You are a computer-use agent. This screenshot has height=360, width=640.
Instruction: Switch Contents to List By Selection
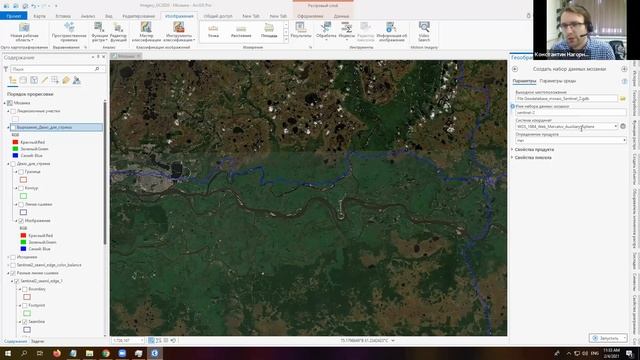[34, 80]
